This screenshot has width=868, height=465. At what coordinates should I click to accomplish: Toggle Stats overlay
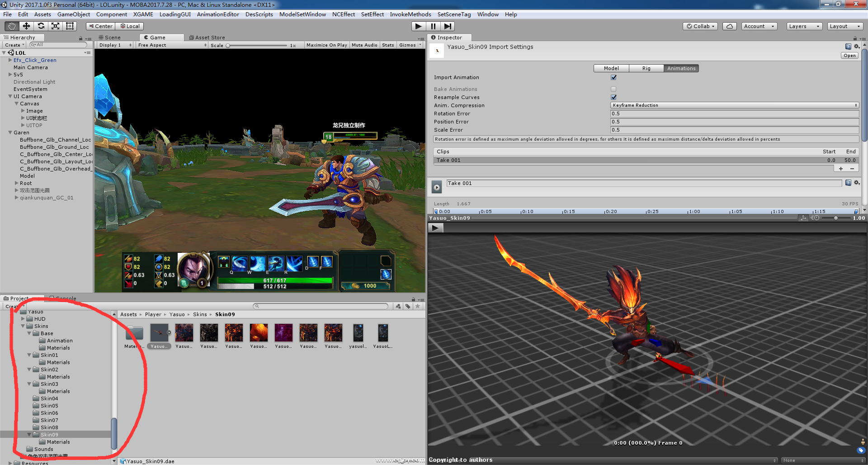point(388,45)
